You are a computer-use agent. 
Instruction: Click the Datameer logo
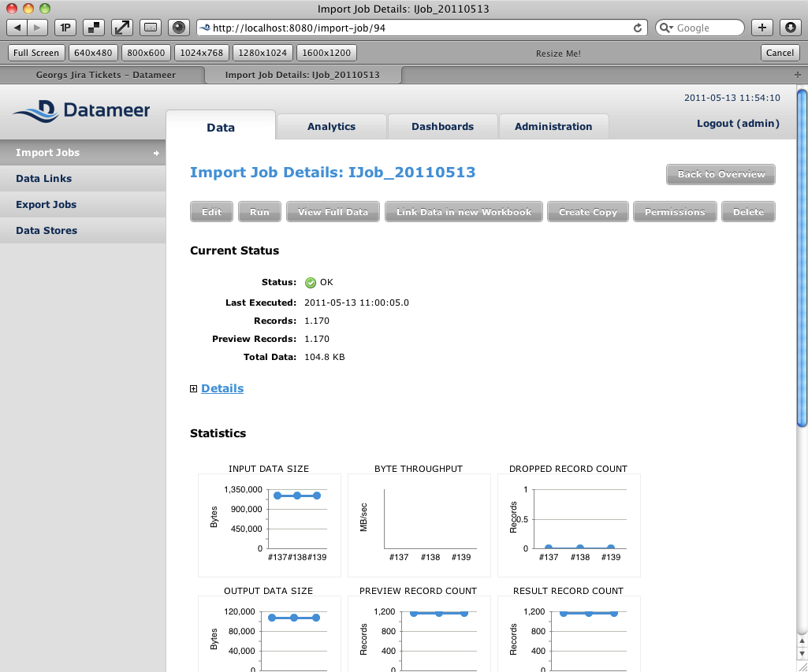(81, 110)
